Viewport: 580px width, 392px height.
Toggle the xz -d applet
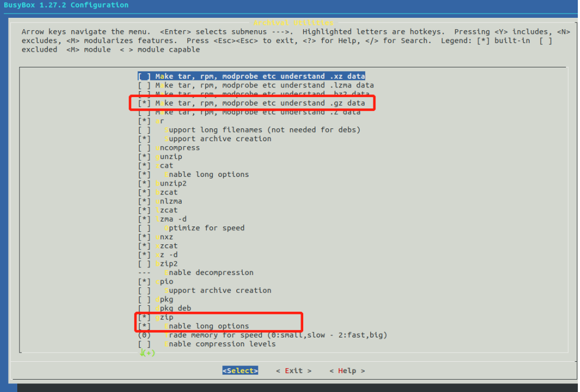(x=158, y=255)
